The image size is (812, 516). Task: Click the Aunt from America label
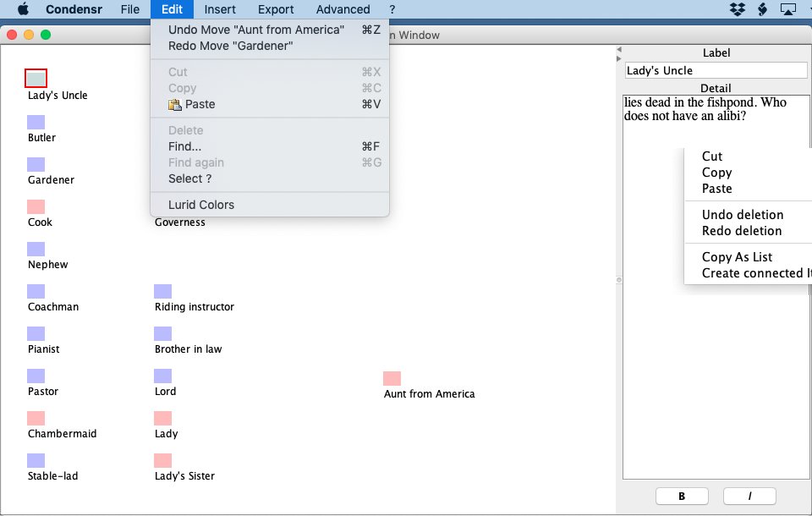pos(430,393)
